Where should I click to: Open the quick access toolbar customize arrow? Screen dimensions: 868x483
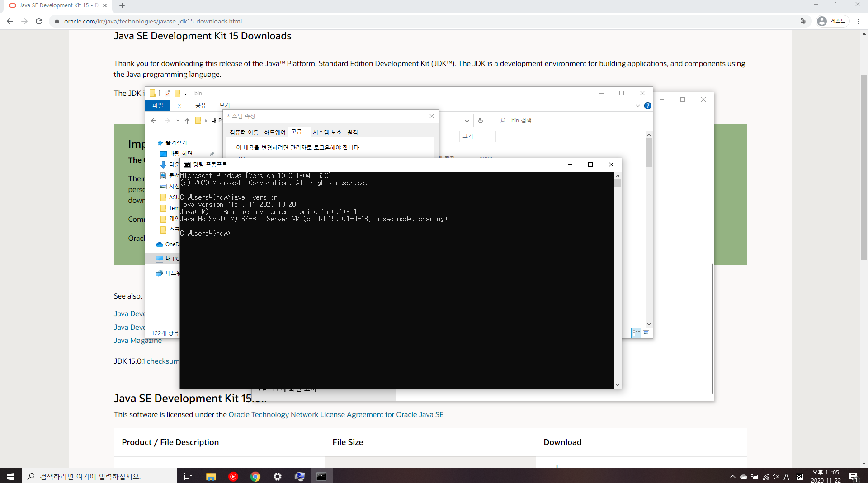point(185,94)
